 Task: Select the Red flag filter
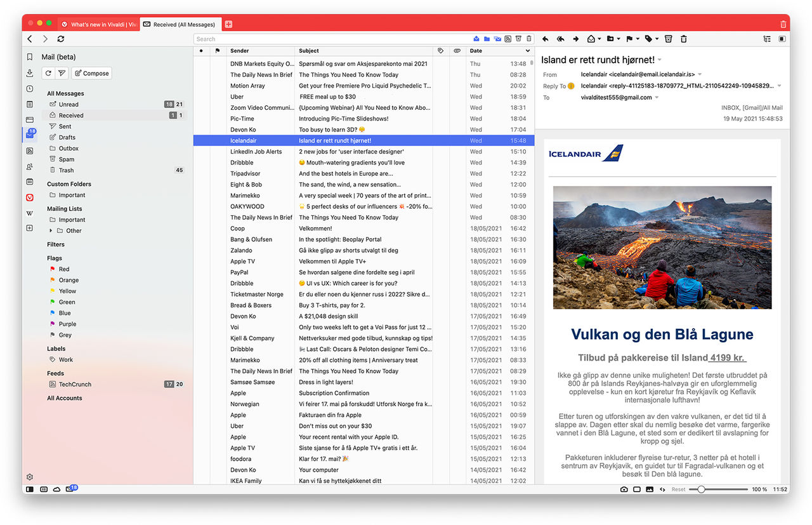coord(115,269)
